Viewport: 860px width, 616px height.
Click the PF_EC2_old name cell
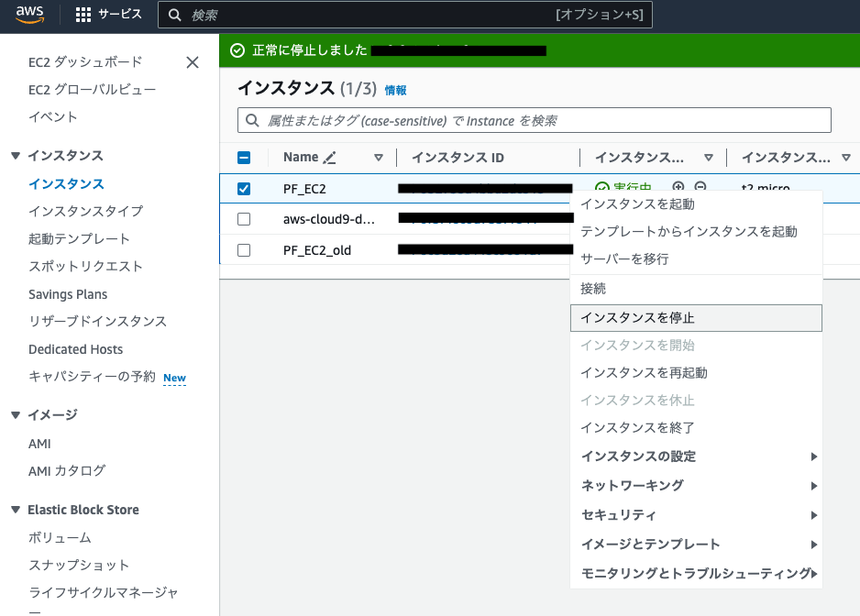point(317,250)
